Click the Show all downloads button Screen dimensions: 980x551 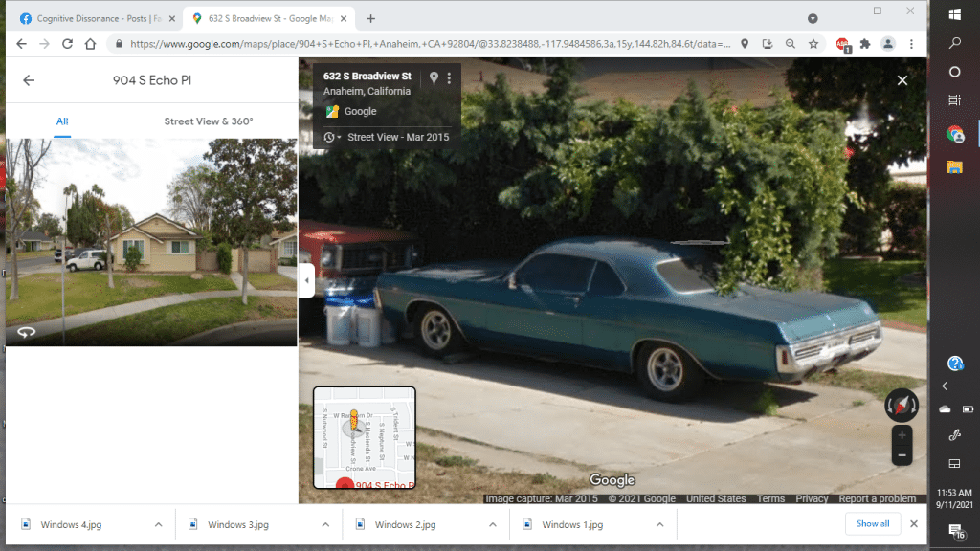pyautogui.click(x=873, y=523)
